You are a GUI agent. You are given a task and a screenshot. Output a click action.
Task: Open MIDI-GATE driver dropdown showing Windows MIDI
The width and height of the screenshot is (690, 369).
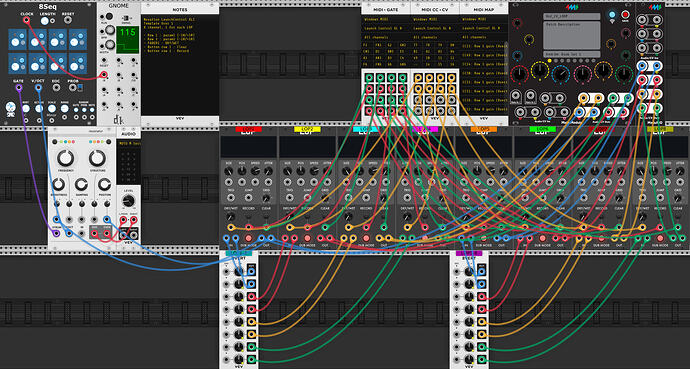point(385,19)
